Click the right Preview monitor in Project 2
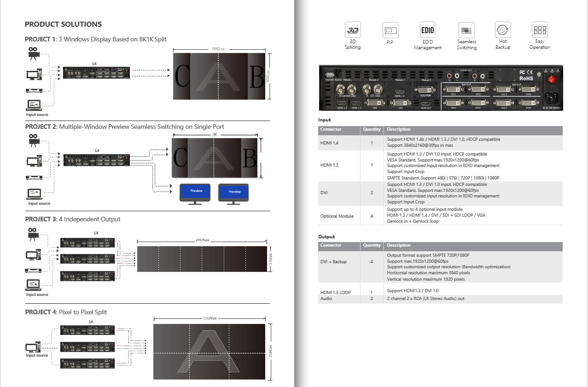 pos(233,193)
